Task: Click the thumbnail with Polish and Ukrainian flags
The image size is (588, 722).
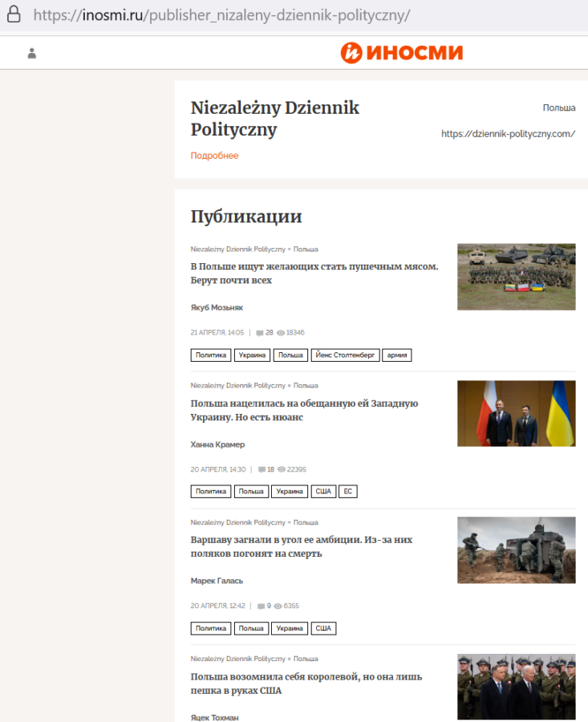Action: pos(516,413)
